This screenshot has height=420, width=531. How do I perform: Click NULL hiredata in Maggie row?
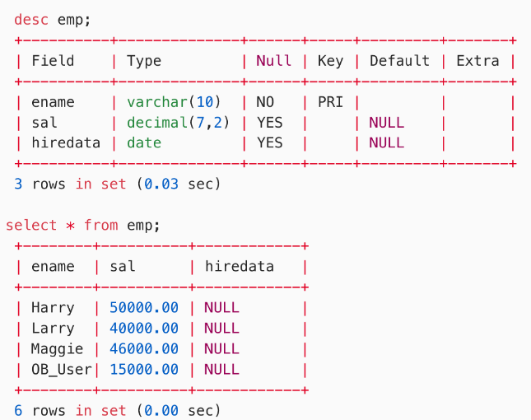[x=221, y=349]
